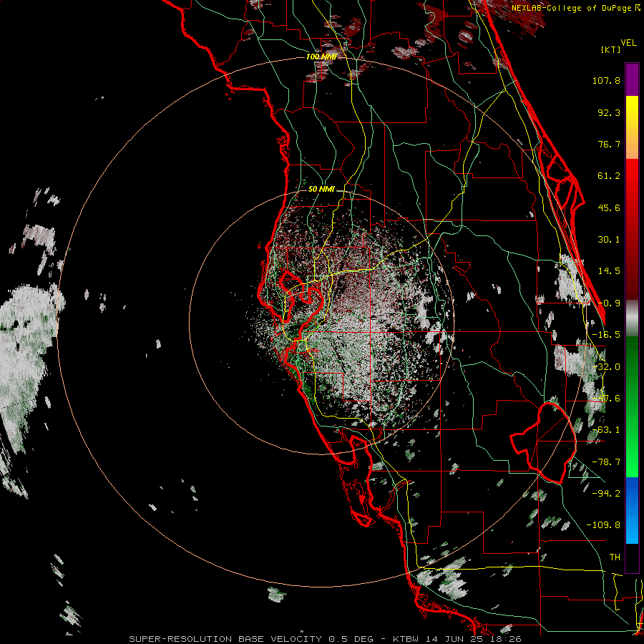Click the -32.0 velocity scale value
Image resolution: width=644 pixels, height=644 pixels.
(606, 367)
